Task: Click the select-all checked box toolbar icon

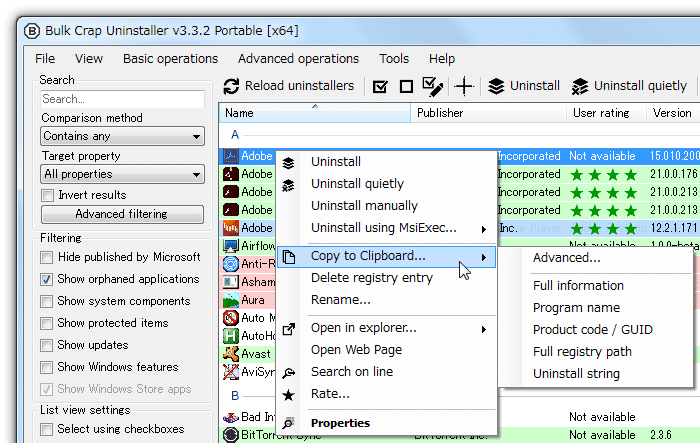Action: pyautogui.click(x=380, y=86)
